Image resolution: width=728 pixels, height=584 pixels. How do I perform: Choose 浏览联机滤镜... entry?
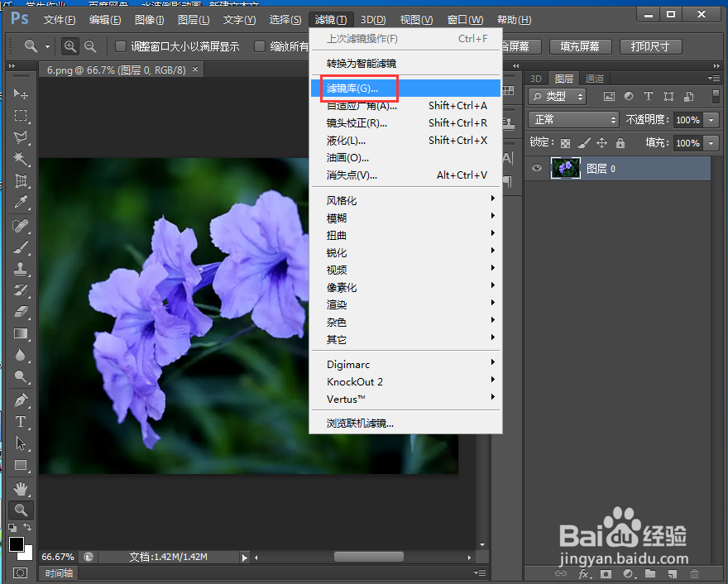[x=405, y=423]
